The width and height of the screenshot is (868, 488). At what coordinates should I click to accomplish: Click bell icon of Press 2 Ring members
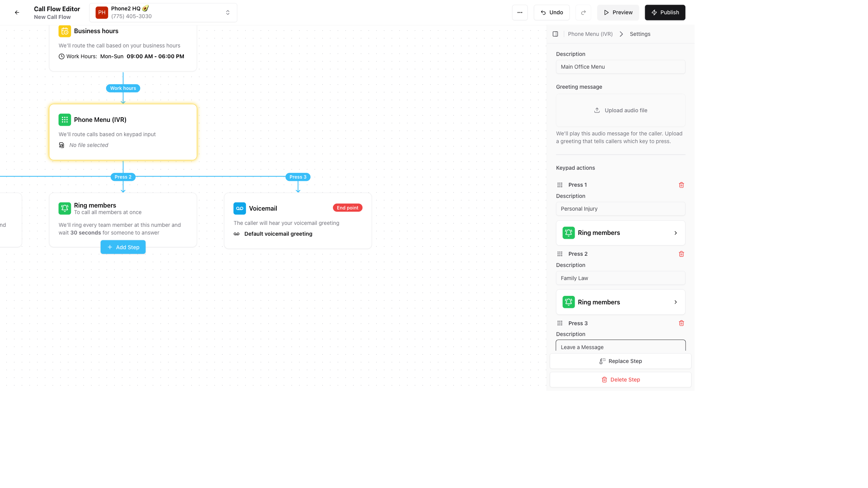pos(569,302)
